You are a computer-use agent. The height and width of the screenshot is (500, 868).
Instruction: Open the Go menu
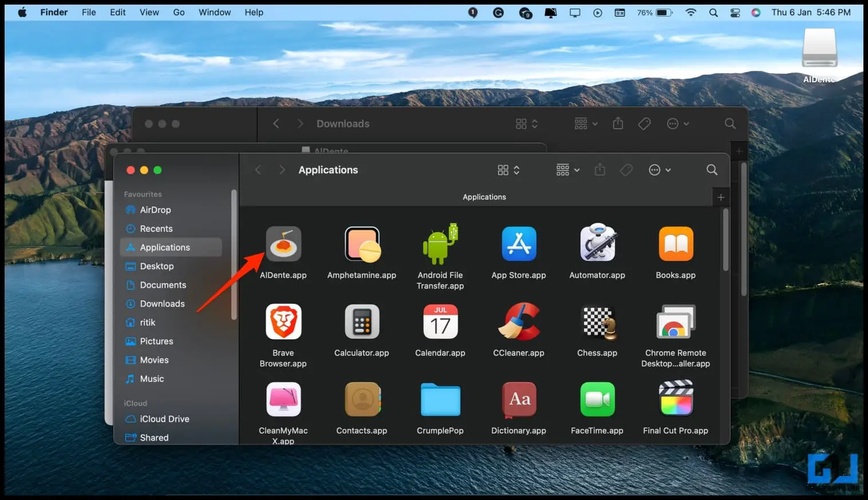click(x=179, y=12)
